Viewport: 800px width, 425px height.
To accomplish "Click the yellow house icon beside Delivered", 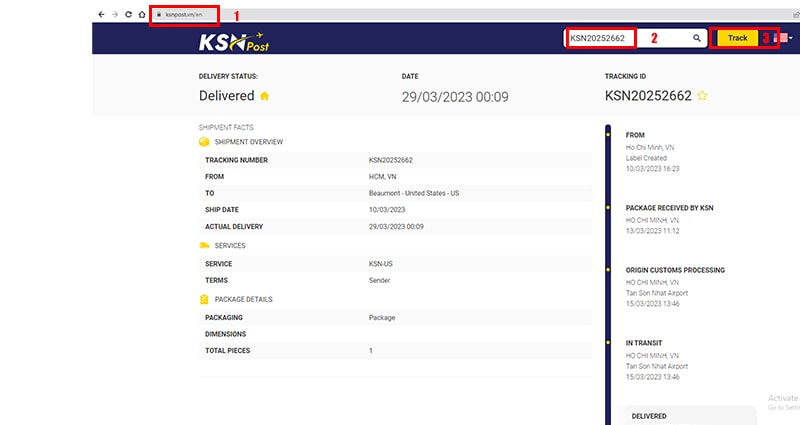I will point(265,96).
